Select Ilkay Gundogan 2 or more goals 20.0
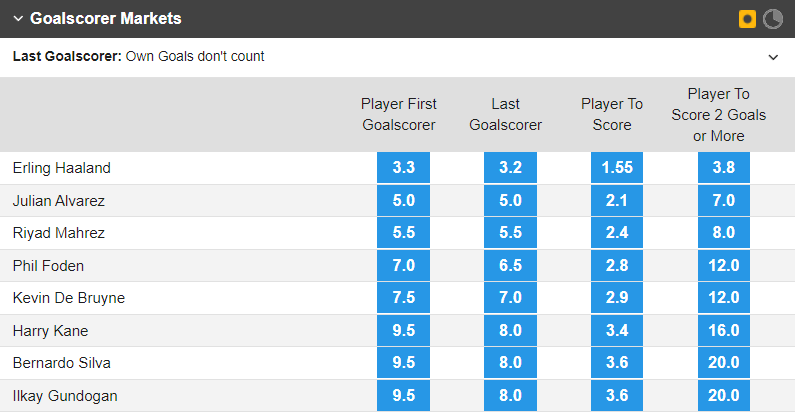This screenshot has height=412, width=795. [724, 395]
